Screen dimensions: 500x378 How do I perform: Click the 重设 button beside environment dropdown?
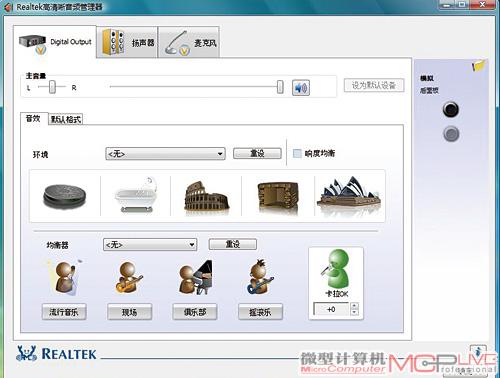pyautogui.click(x=257, y=153)
